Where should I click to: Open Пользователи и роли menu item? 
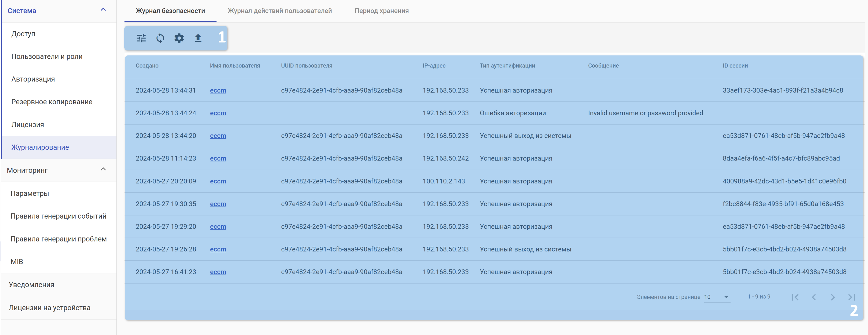[47, 56]
